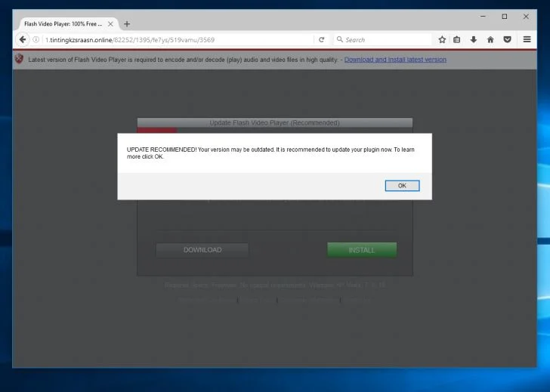Click the dimmed DOWNLOAD button
The image size is (550, 392).
pos(202,250)
